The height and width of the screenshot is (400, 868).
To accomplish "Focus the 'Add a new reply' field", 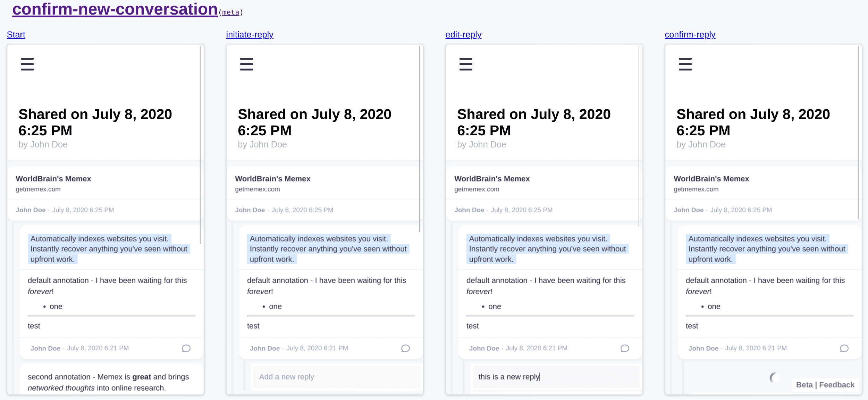I will coord(335,377).
